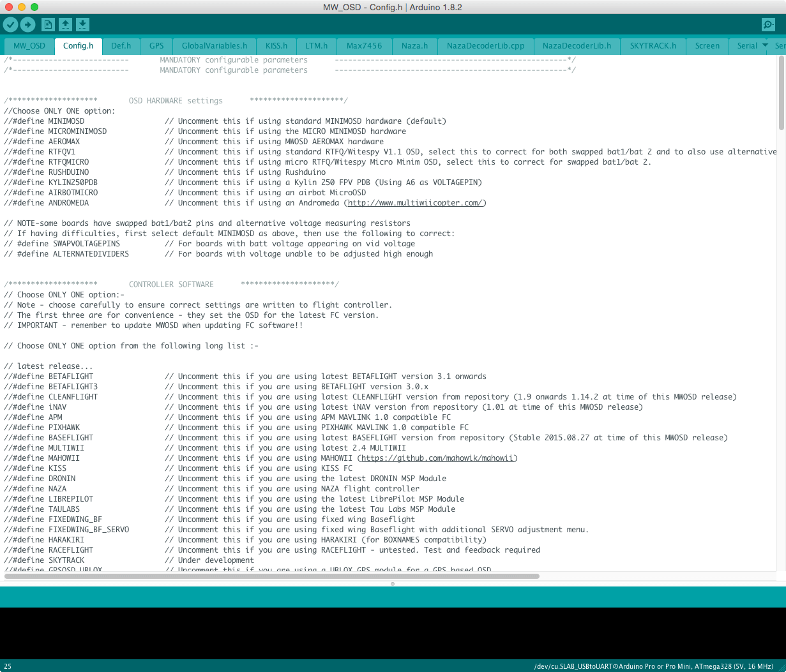Click the '//#define AEROMAX' line
Screen dimensions: 786x672
(x=194, y=142)
